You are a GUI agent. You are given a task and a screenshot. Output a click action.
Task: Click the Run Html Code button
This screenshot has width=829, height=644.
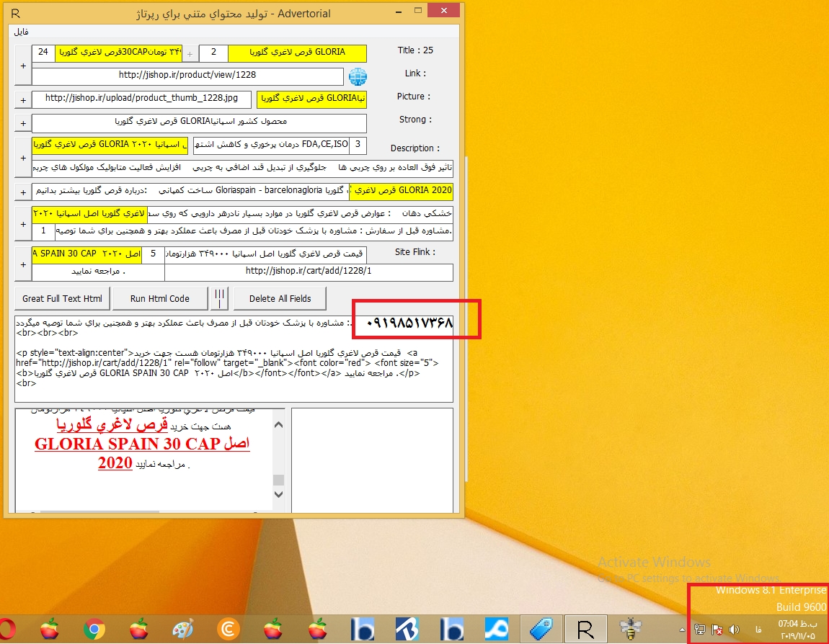pyautogui.click(x=159, y=298)
